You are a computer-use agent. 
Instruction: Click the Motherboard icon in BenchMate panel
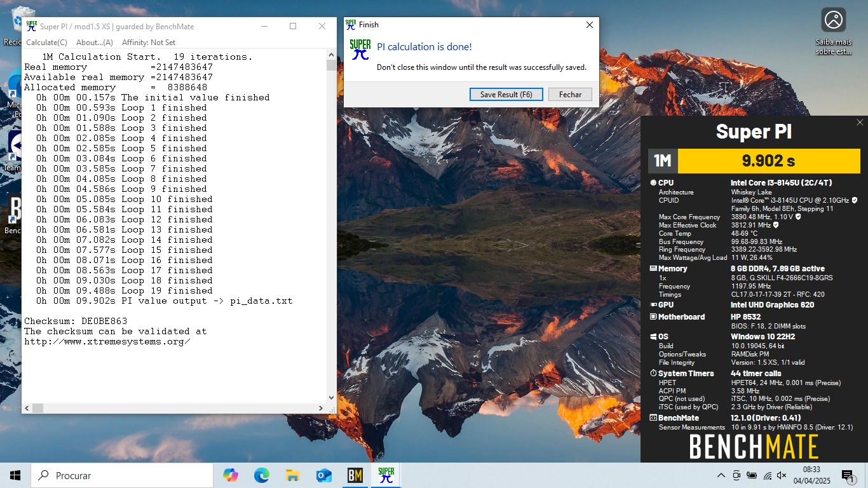pyautogui.click(x=653, y=317)
